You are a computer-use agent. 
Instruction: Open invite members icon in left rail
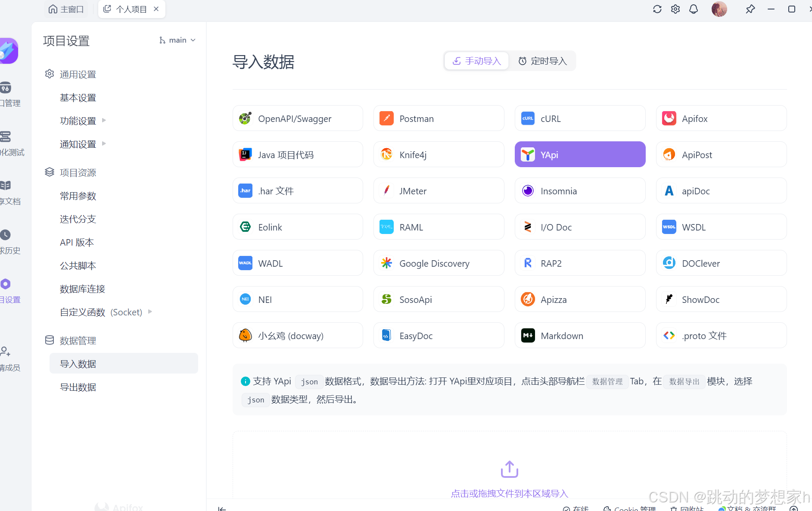click(6, 352)
